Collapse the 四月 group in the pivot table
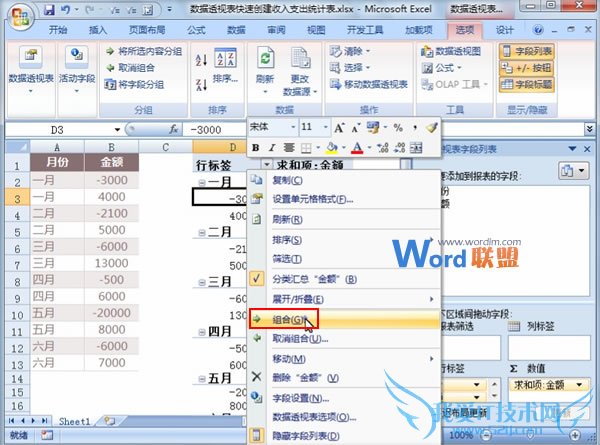The width and height of the screenshot is (600, 445). (202, 332)
